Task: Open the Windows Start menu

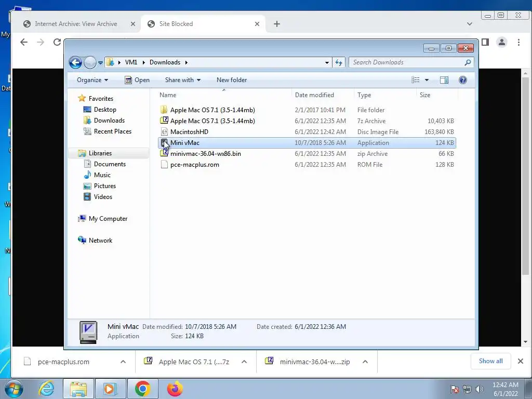Action: pyautogui.click(x=14, y=389)
